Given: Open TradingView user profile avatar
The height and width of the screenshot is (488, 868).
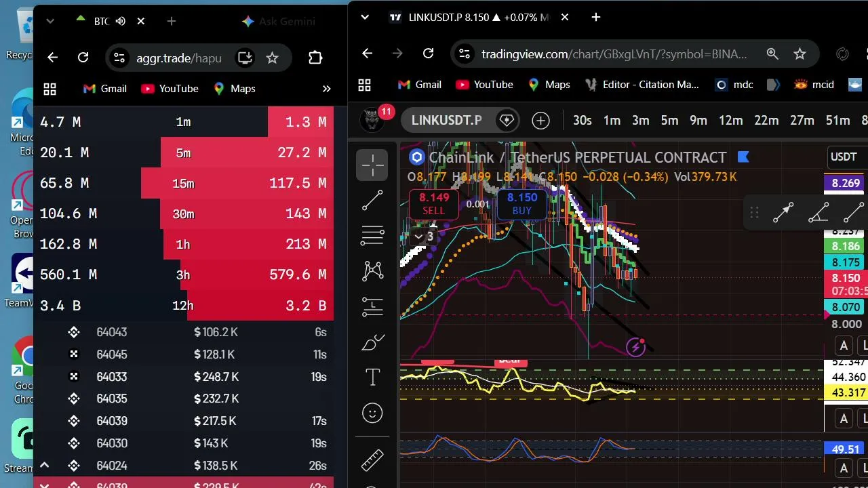Looking at the screenshot, I should [371, 120].
